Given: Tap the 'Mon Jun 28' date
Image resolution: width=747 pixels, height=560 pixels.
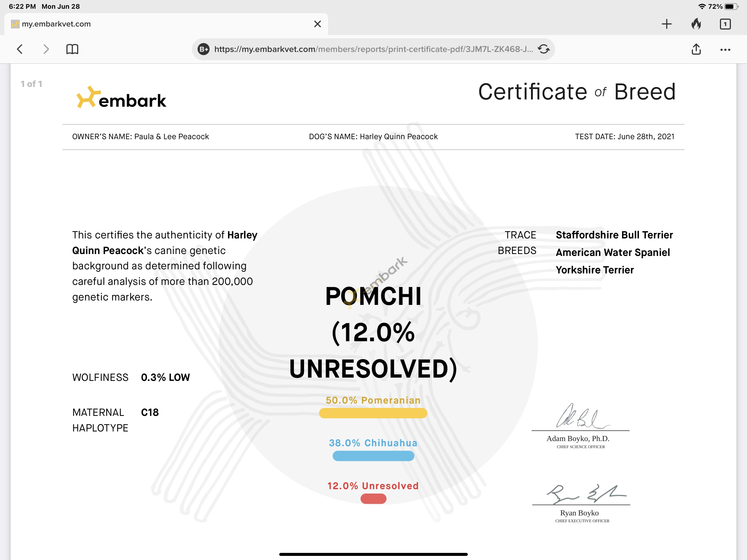Looking at the screenshot, I should point(61,6).
